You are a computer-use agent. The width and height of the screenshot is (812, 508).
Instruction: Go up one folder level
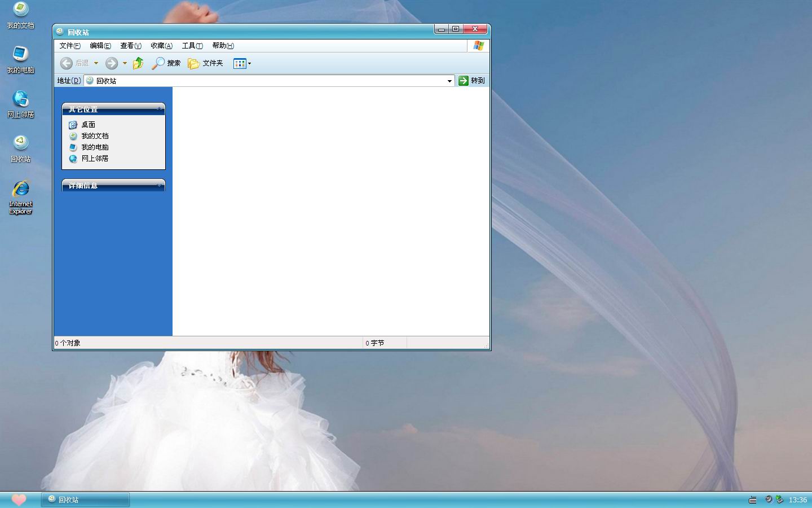tap(138, 63)
